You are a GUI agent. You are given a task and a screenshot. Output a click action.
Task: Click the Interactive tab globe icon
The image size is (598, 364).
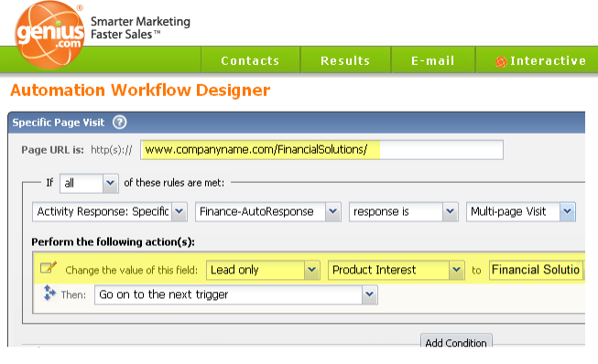point(501,61)
